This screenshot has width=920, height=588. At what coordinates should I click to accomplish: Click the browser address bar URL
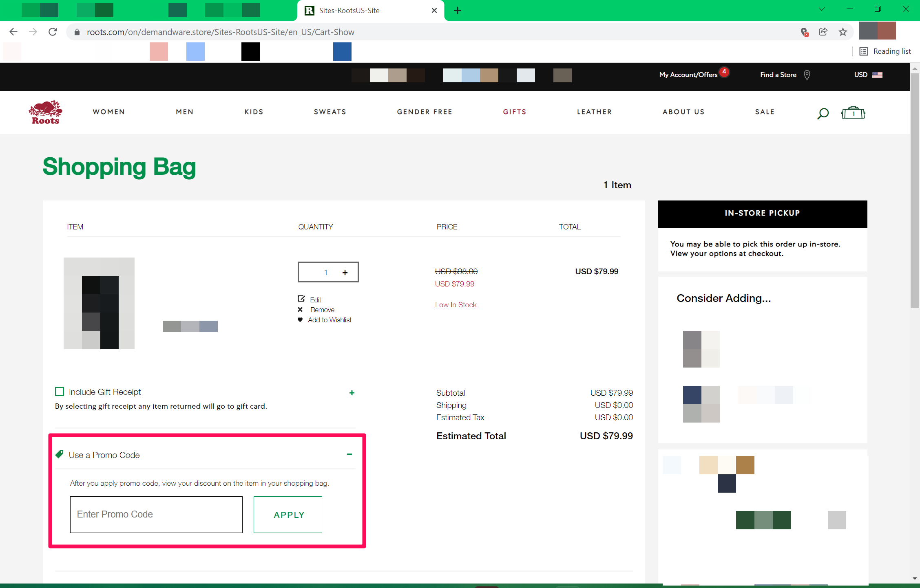tap(220, 32)
